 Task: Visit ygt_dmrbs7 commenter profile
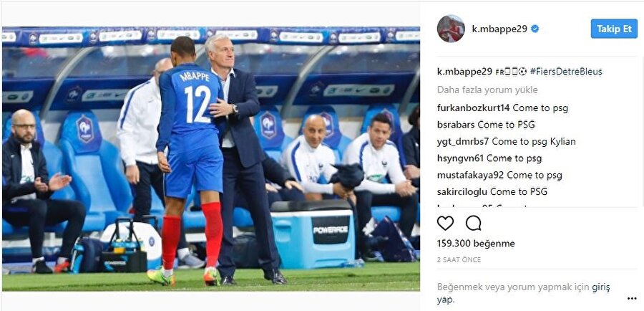(x=463, y=142)
